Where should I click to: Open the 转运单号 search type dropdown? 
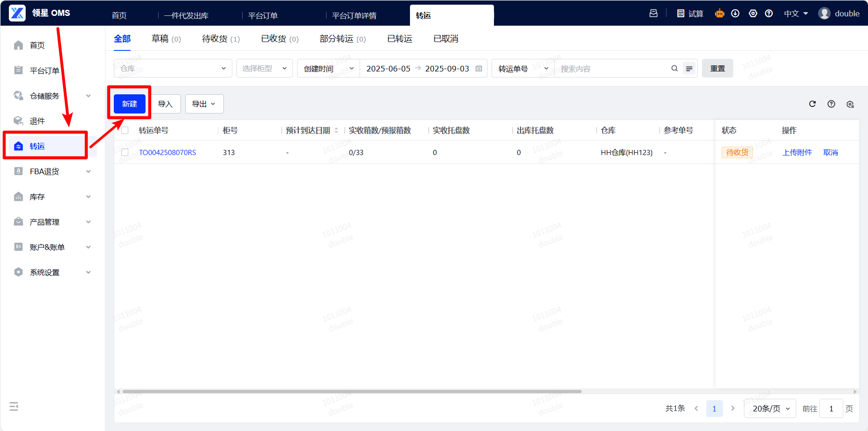point(523,68)
